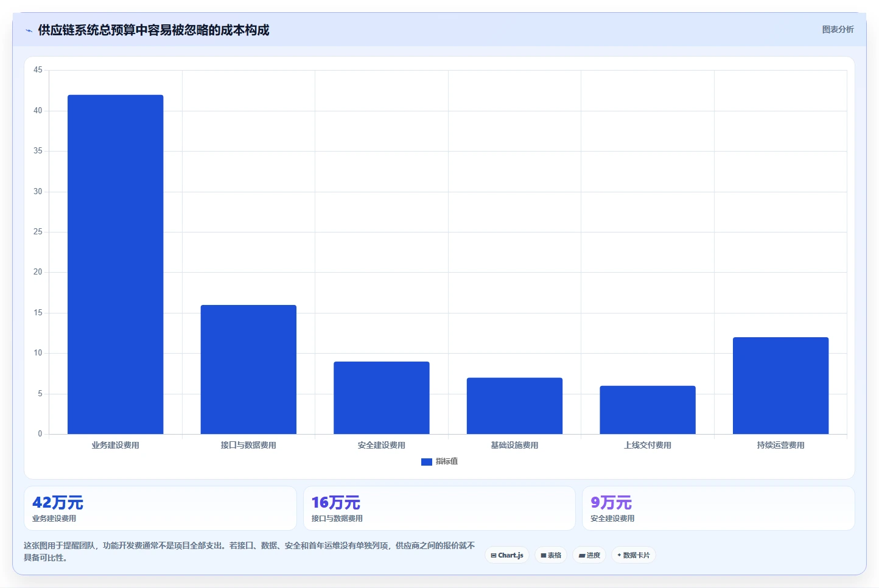Click the 进度 tag chip
The image size is (879, 588).
coord(589,555)
